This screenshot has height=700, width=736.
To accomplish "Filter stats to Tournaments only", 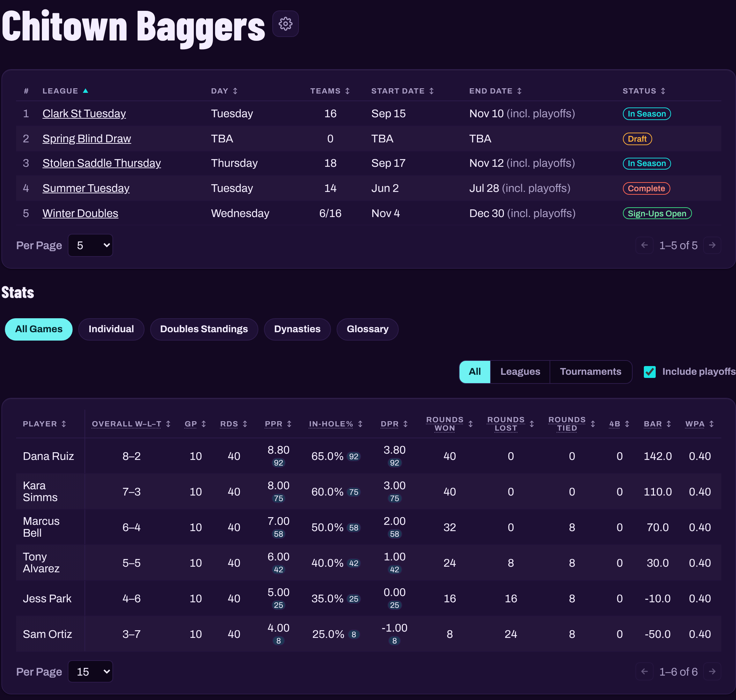I will pyautogui.click(x=590, y=372).
